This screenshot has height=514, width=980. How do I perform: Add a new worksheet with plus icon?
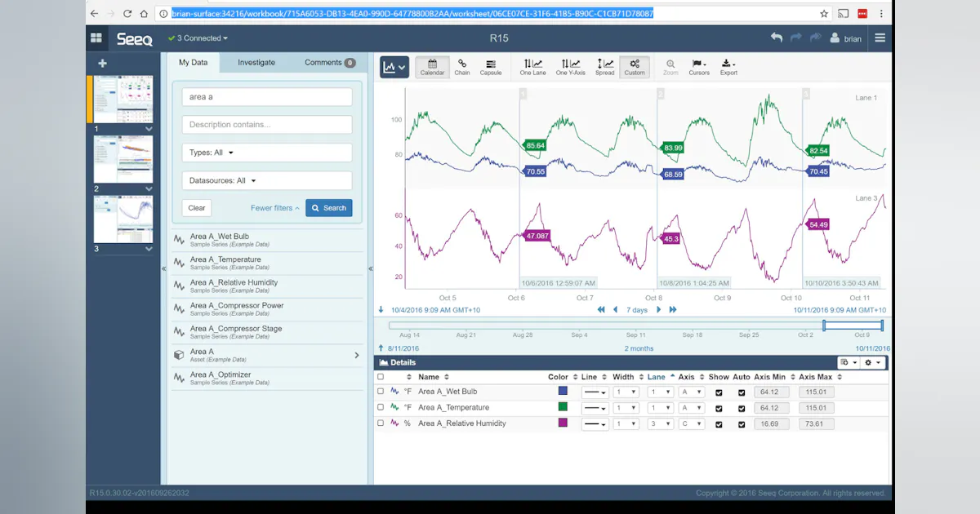point(102,63)
